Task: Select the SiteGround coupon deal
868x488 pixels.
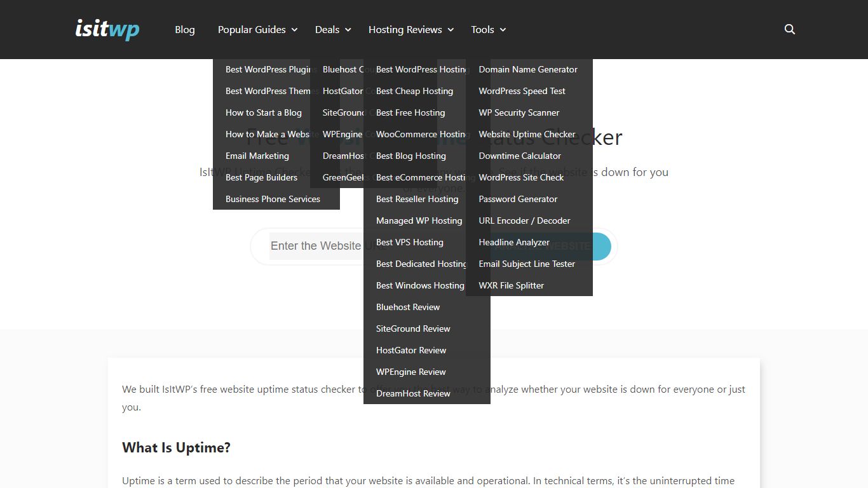Action: [x=342, y=112]
